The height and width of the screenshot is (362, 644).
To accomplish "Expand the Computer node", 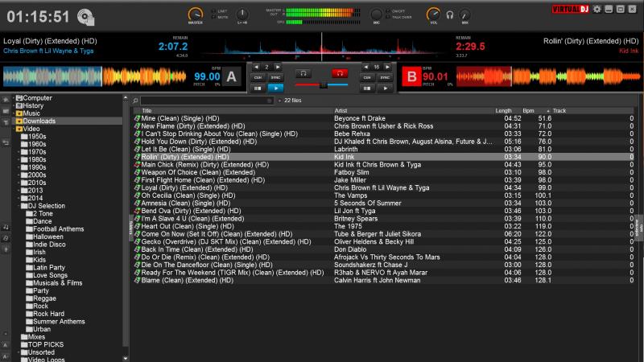I will click(x=14, y=98).
